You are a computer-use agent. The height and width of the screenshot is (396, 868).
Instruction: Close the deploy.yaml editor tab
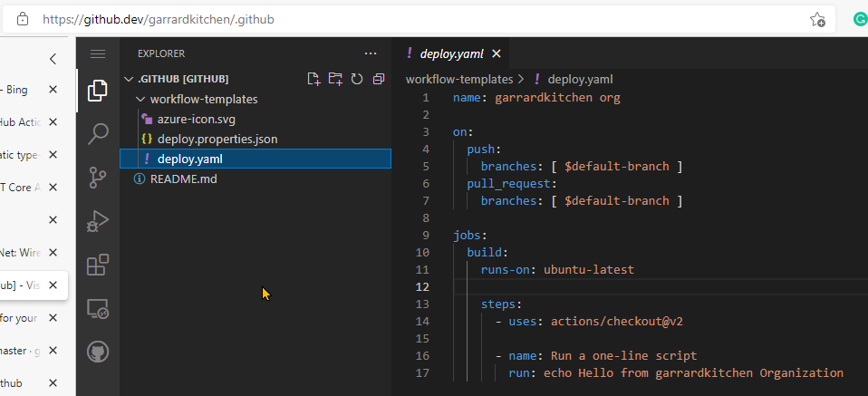coord(496,53)
